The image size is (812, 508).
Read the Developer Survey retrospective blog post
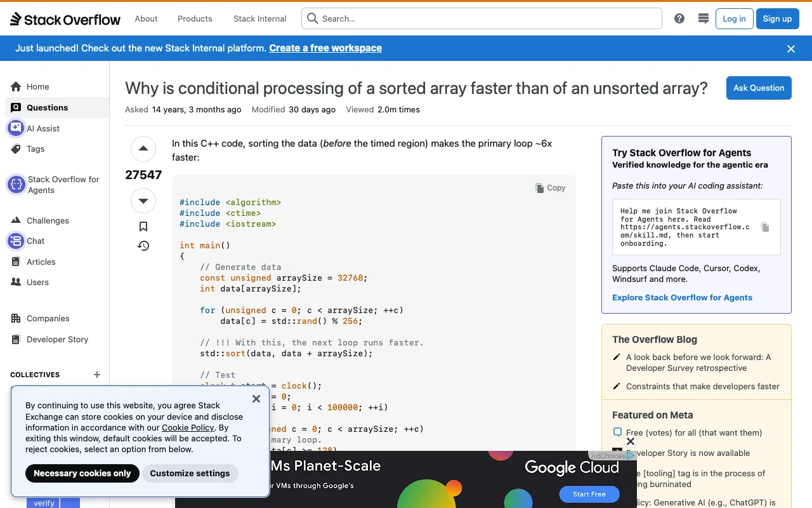pyautogui.click(x=698, y=363)
